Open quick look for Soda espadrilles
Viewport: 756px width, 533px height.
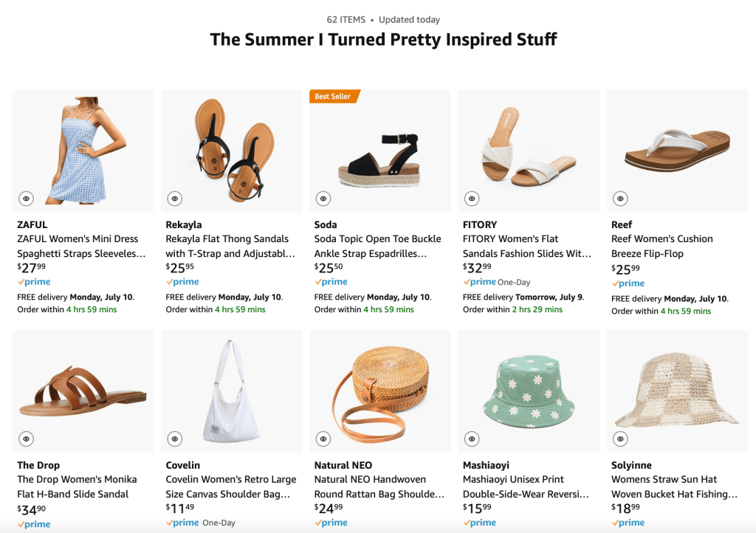click(x=323, y=199)
